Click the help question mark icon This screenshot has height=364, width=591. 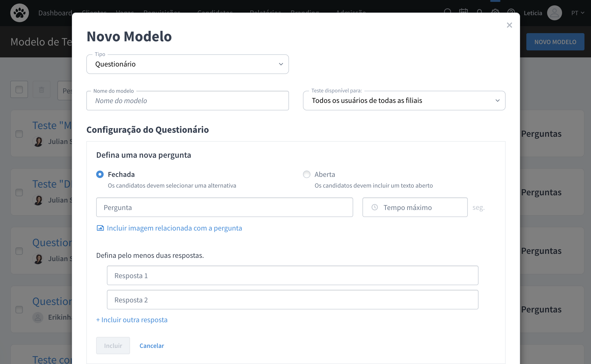point(511,10)
